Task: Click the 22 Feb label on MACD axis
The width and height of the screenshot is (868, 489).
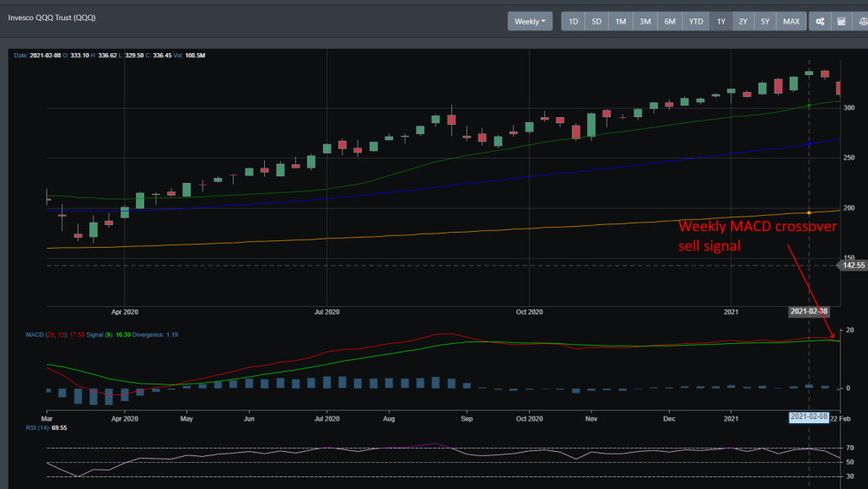Action: [840, 419]
